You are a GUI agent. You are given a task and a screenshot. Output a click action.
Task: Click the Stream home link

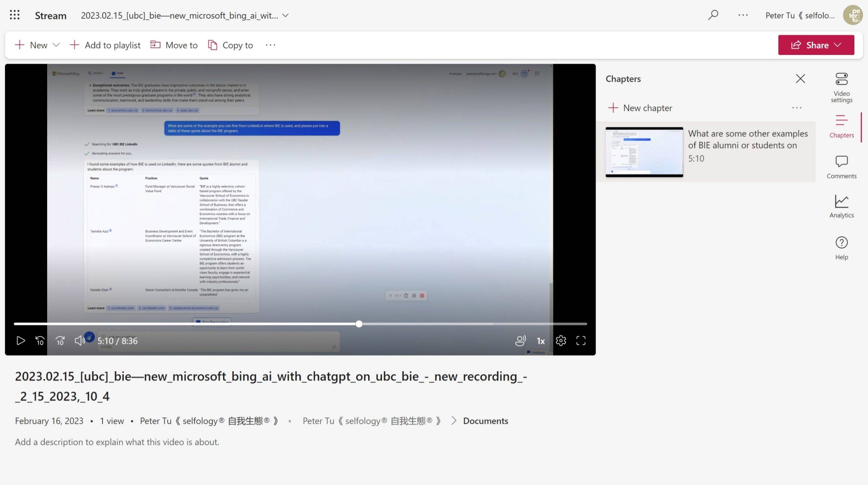tap(51, 16)
